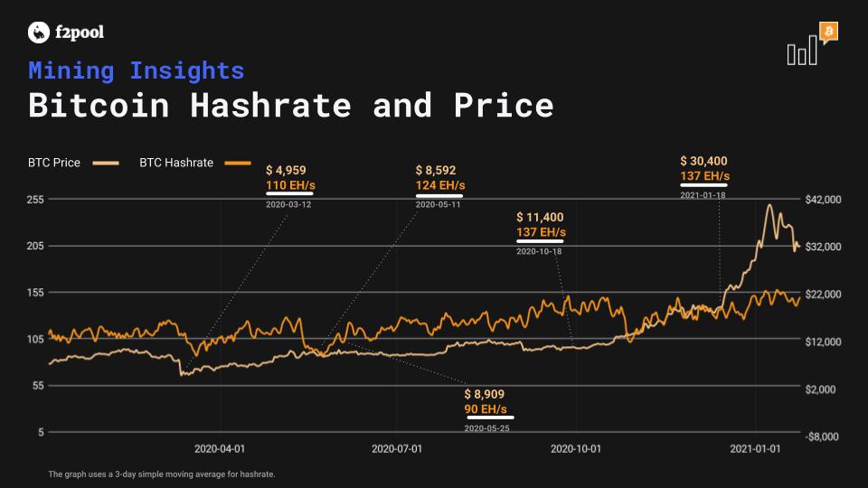Click the 2020-03-12 annotation date
The image size is (868, 488).
pos(288,205)
